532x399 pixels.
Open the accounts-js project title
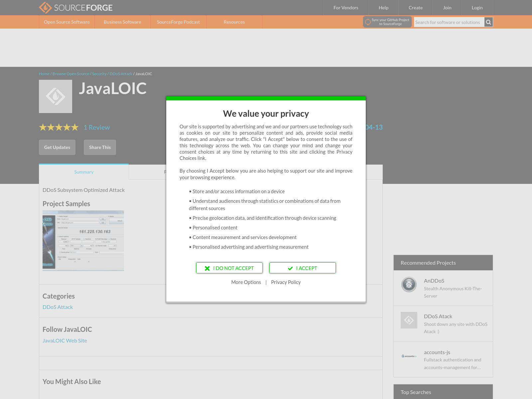coord(437,352)
